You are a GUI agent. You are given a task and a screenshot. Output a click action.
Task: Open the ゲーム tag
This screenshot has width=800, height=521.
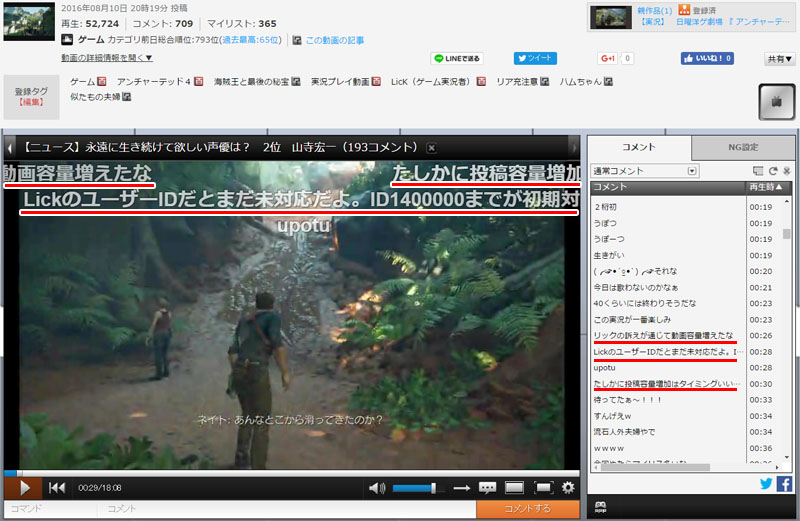pyautogui.click(x=82, y=82)
